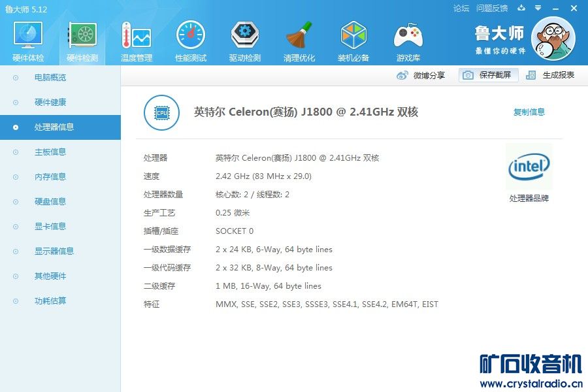Click the 鲁大师 5.12 title text
588x392 pixels.
pos(26,9)
